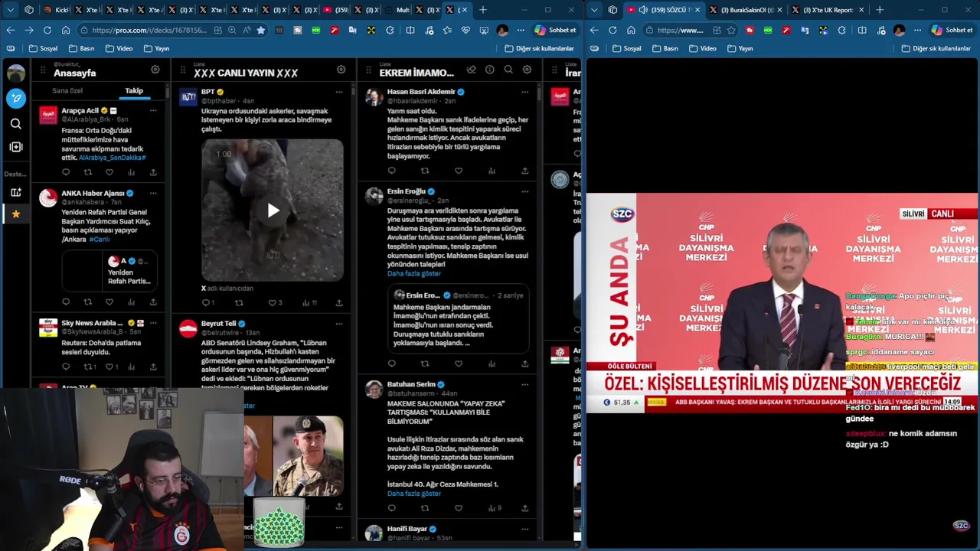Switch to X'te UK Report browser tab

(x=828, y=10)
